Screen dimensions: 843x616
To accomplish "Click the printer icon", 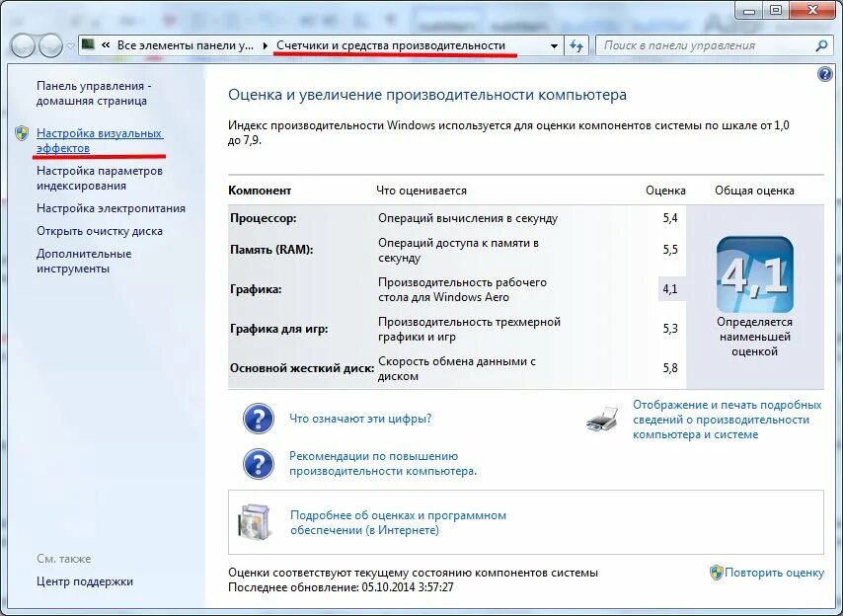I will pyautogui.click(x=602, y=420).
